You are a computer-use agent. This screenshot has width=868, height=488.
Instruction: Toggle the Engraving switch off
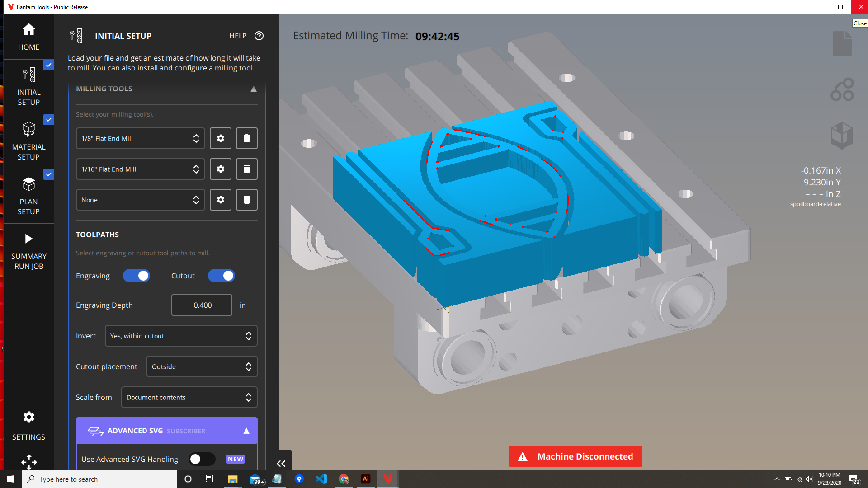click(137, 276)
